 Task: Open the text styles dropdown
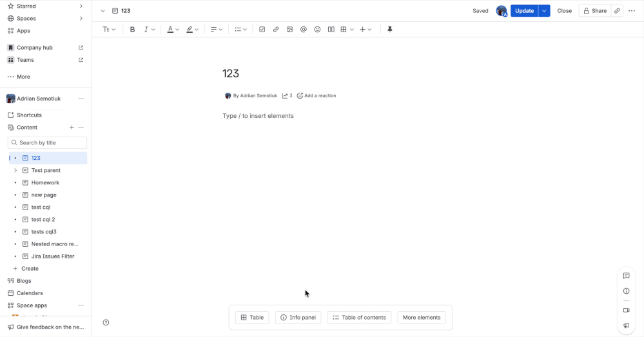pyautogui.click(x=109, y=30)
